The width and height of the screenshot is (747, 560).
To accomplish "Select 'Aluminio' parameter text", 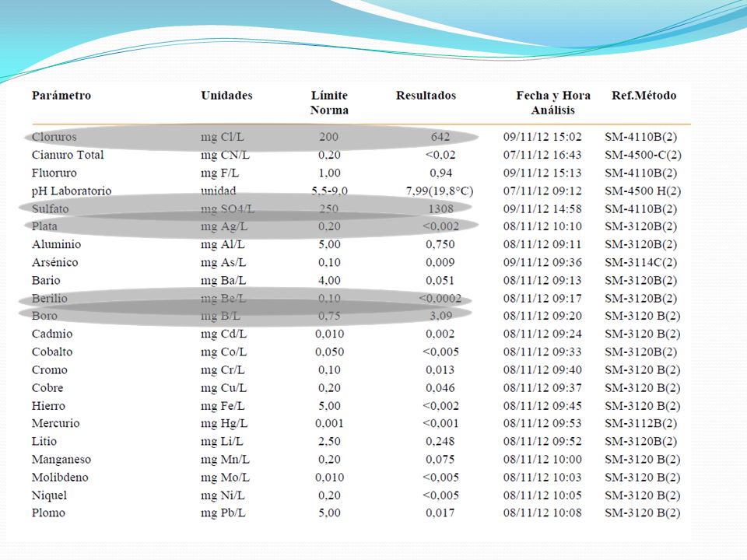I will coord(56,244).
